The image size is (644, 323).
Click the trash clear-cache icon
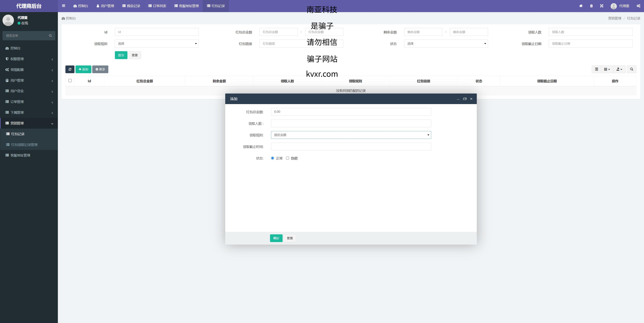click(x=591, y=6)
